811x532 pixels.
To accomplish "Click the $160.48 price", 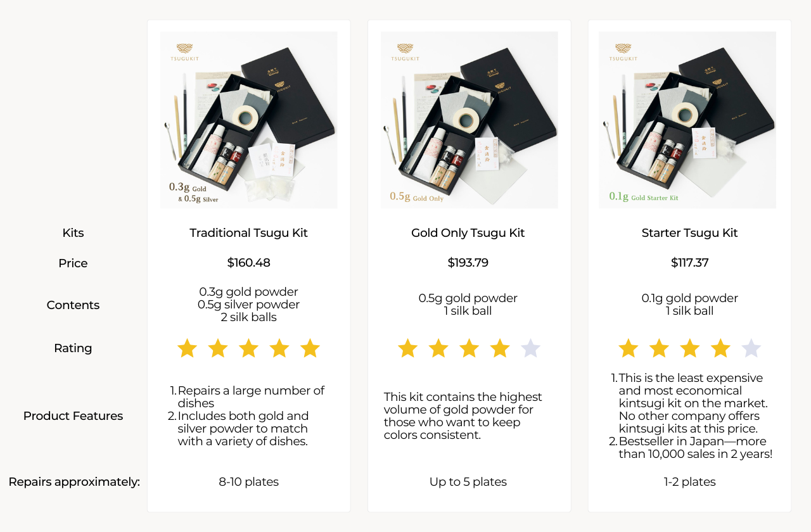I will tap(248, 263).
